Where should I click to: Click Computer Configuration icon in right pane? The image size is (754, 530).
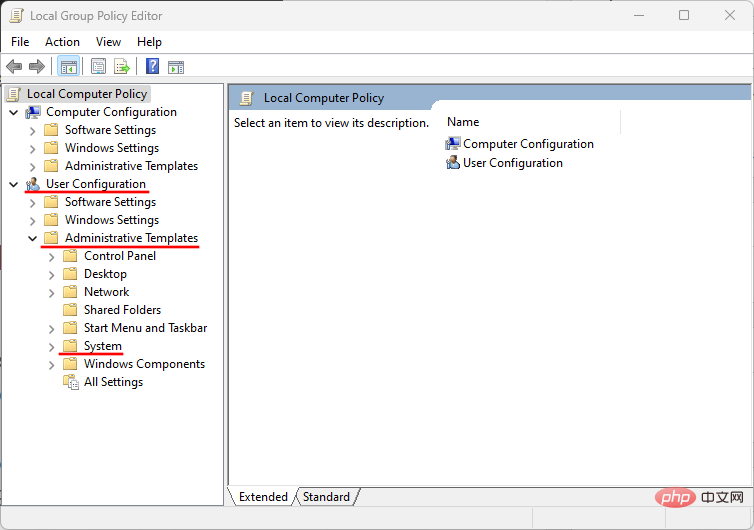coord(452,143)
